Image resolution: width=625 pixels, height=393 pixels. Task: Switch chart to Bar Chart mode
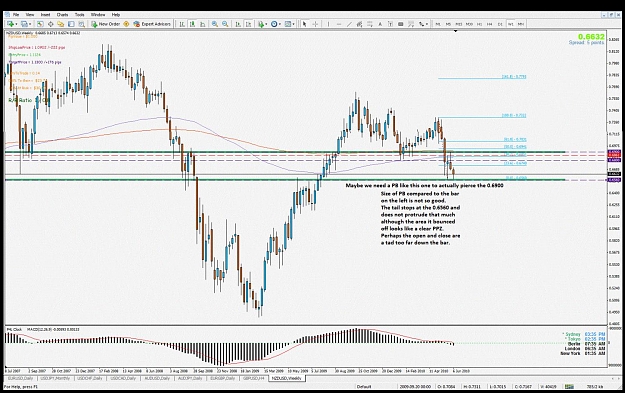click(182, 24)
